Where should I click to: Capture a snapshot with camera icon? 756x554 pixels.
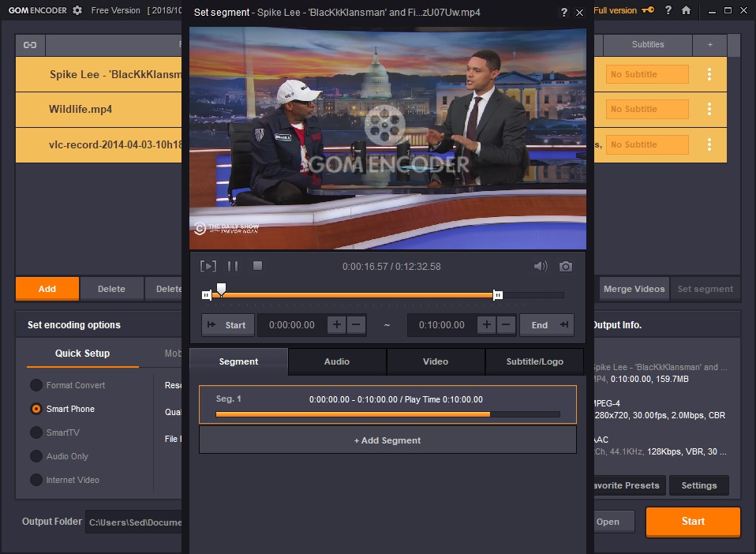point(566,266)
